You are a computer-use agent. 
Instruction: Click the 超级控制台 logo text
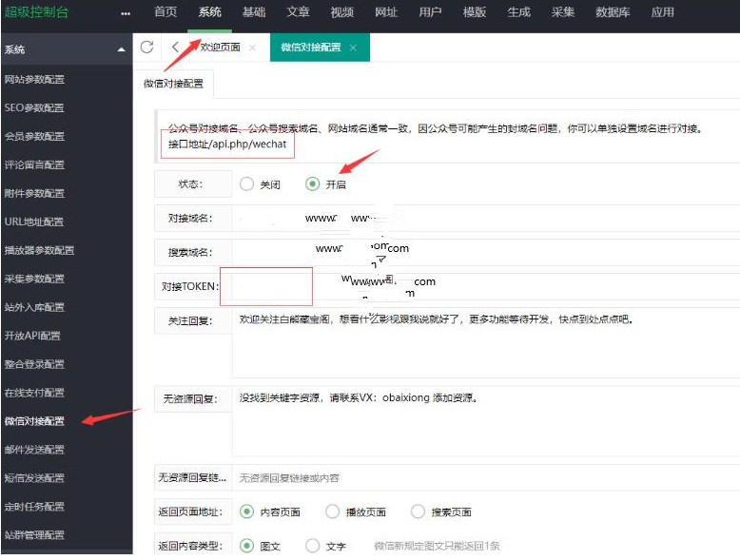coord(36,11)
